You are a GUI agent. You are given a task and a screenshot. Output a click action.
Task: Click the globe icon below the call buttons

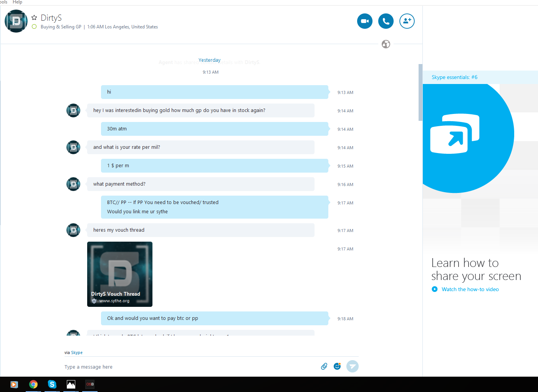(386, 44)
